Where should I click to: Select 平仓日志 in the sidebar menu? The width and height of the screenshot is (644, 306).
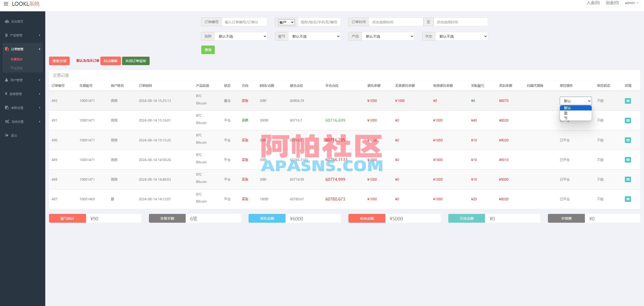tap(17, 68)
